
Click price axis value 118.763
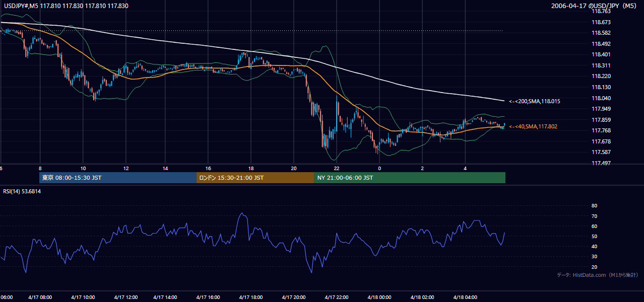[601, 11]
